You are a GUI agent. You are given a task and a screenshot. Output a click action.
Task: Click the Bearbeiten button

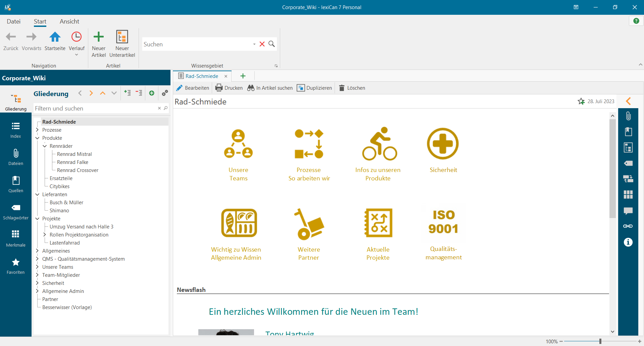(193, 88)
